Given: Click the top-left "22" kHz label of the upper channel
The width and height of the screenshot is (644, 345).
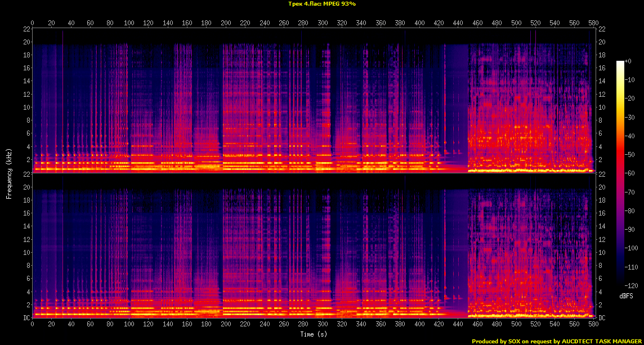Looking at the screenshot, I should [x=26, y=29].
